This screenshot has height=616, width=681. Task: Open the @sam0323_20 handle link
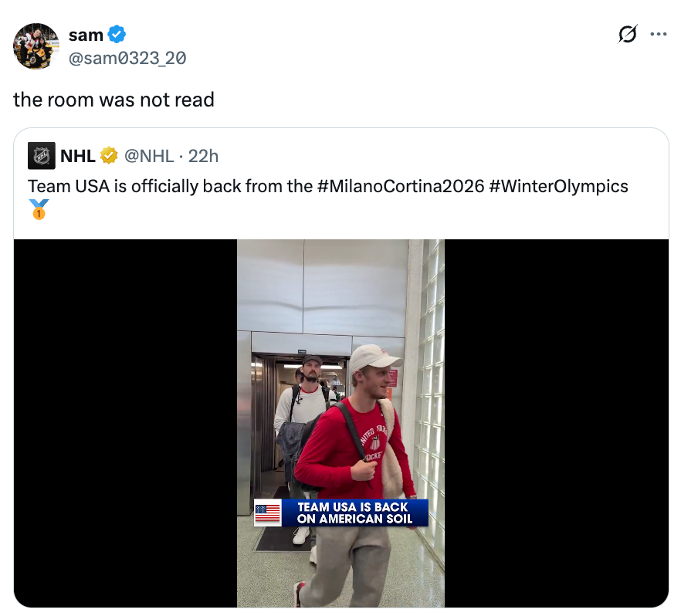click(x=127, y=58)
